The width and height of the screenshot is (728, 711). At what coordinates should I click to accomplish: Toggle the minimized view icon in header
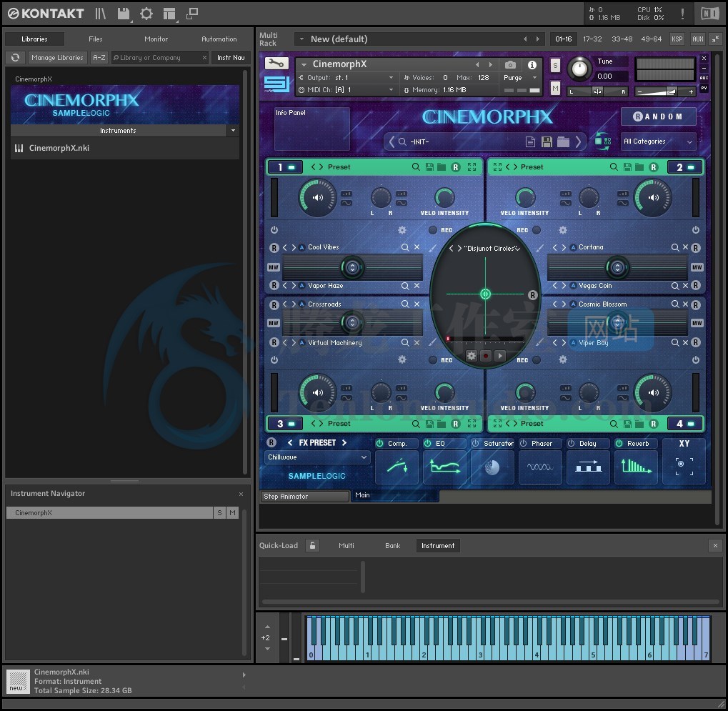coord(191,14)
